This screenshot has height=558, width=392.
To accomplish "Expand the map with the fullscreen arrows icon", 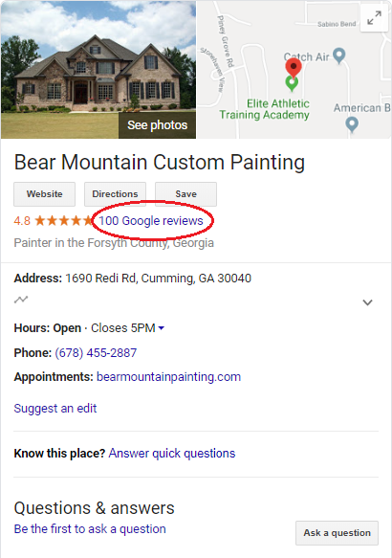I will click(374, 18).
